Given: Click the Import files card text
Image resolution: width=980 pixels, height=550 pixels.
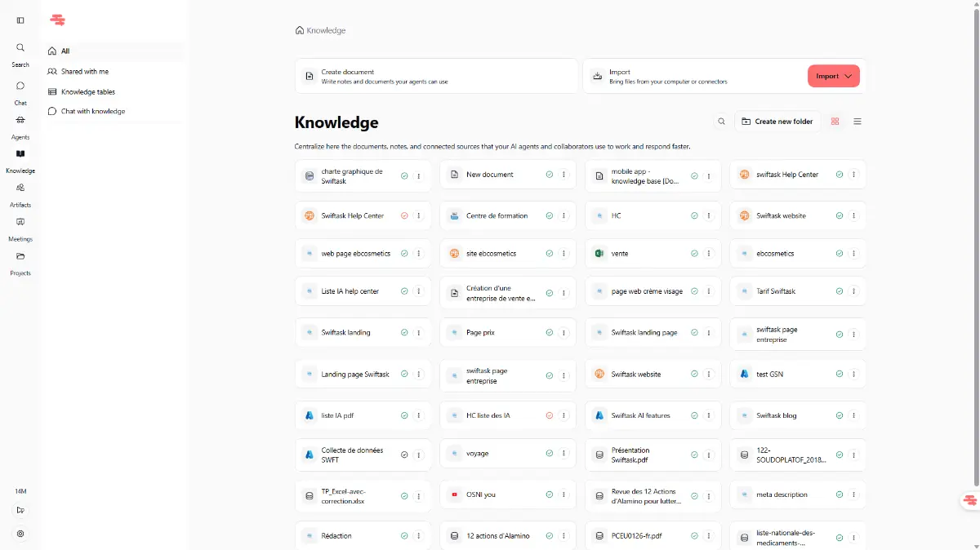Looking at the screenshot, I should coord(668,77).
